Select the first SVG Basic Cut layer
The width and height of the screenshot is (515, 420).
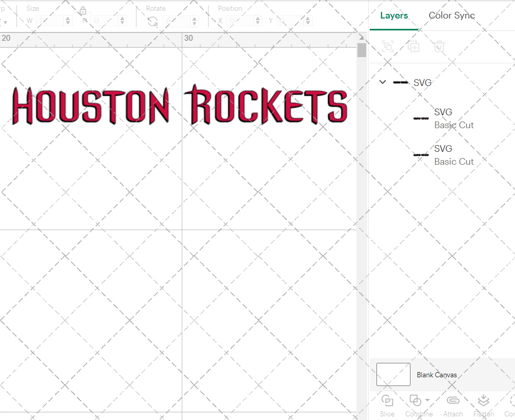[454, 118]
